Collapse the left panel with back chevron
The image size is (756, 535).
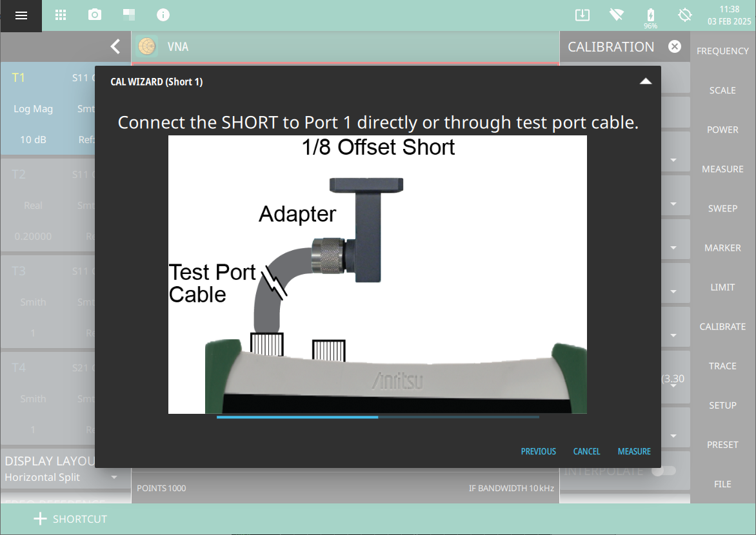[115, 46]
